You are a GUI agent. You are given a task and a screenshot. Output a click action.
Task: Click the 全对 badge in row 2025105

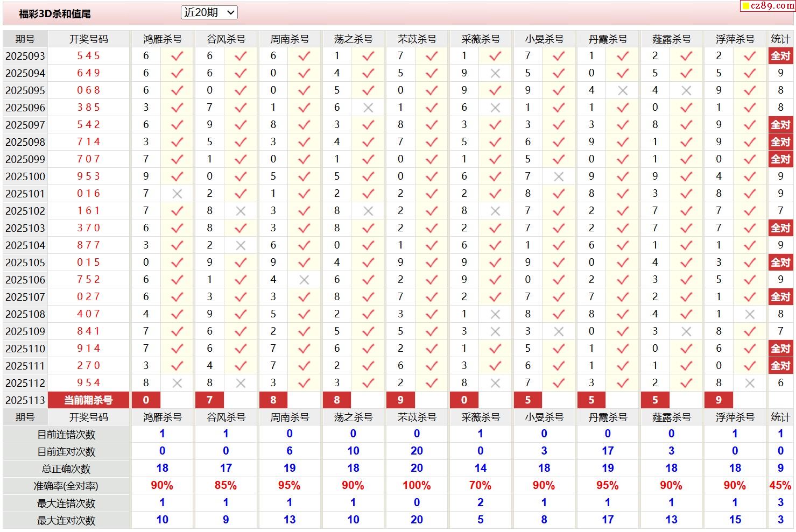click(780, 263)
